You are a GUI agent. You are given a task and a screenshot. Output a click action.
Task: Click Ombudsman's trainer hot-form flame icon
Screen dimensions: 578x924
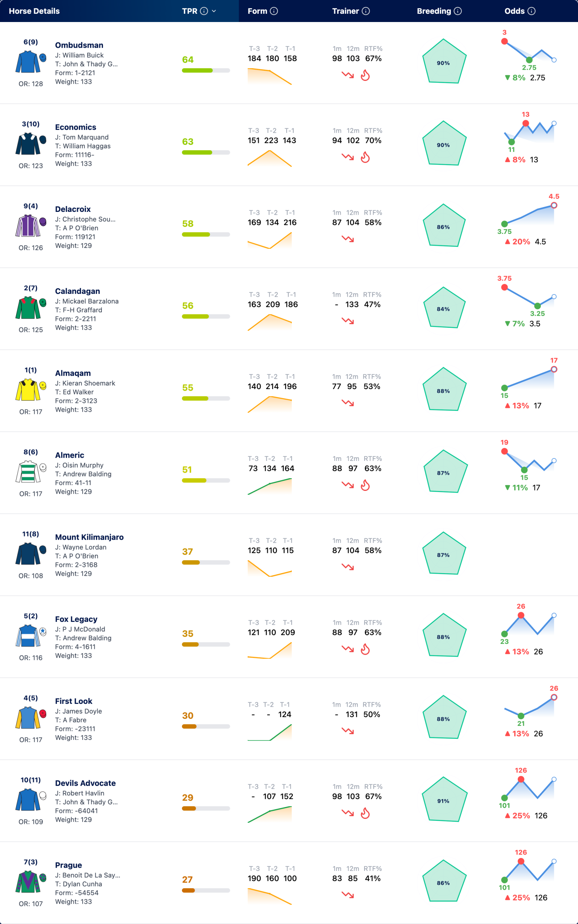365,75
